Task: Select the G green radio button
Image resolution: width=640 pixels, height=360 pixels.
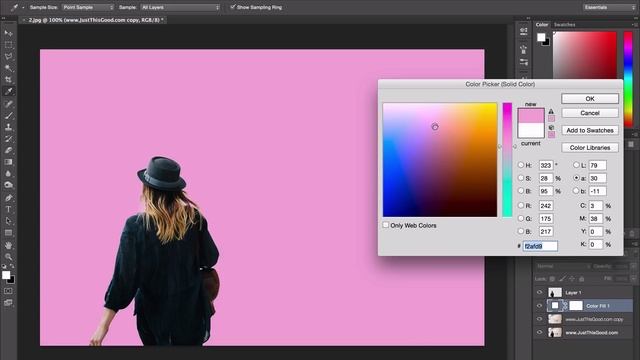Action: (x=521, y=218)
